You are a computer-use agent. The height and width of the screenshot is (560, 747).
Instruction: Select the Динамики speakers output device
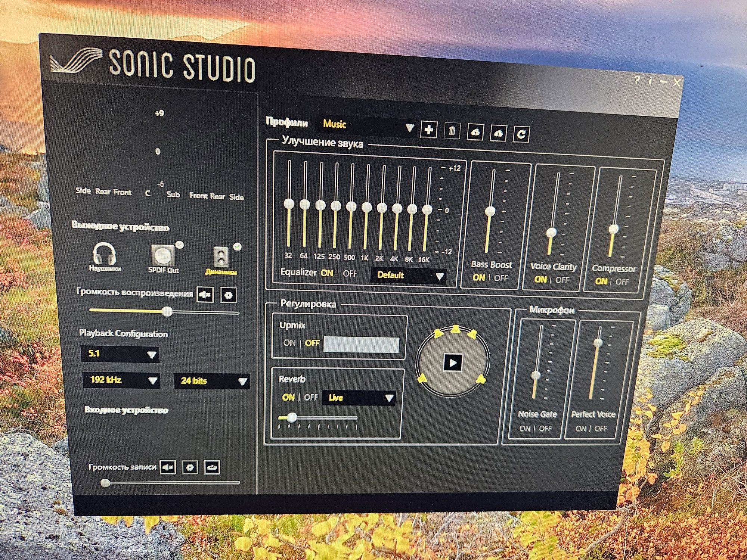point(221,261)
